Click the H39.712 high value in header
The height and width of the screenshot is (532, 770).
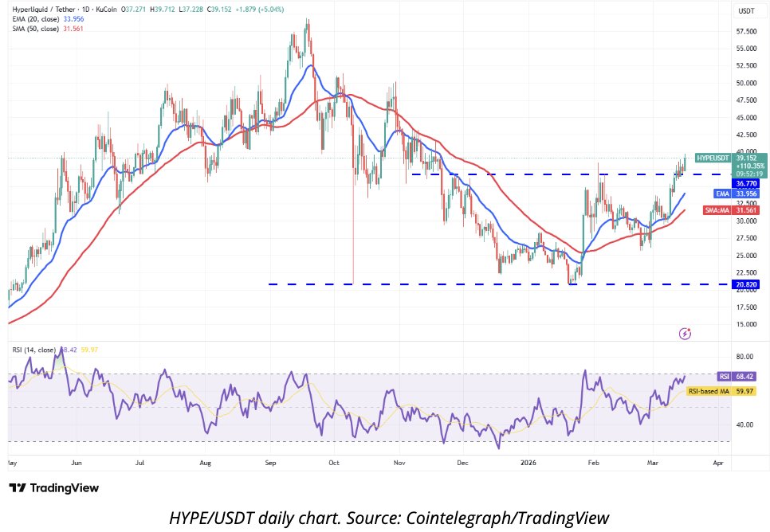click(164, 10)
